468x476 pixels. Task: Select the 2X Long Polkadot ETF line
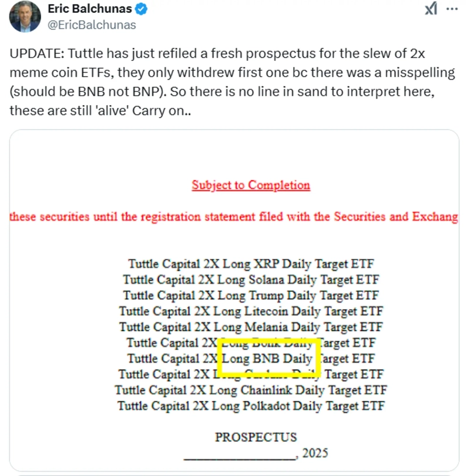[251, 405]
